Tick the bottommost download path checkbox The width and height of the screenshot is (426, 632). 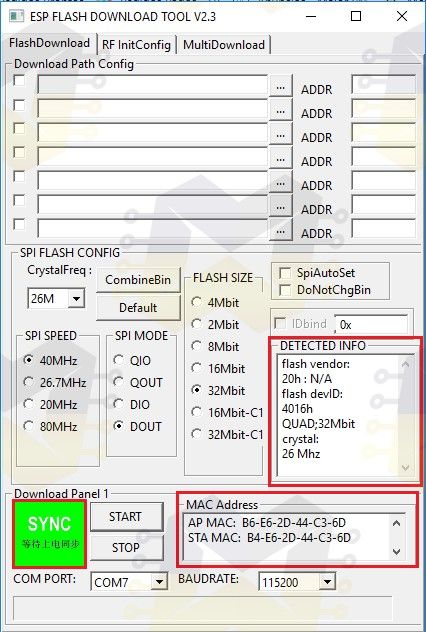pos(19,224)
